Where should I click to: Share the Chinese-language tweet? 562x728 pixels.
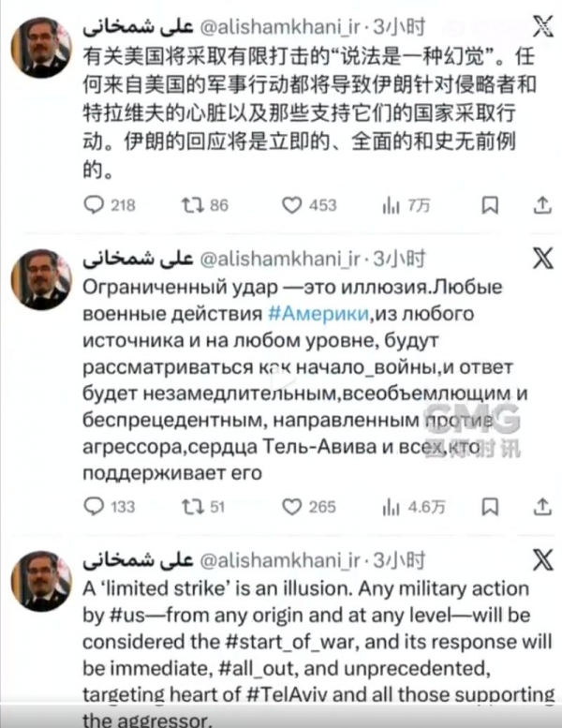541,204
